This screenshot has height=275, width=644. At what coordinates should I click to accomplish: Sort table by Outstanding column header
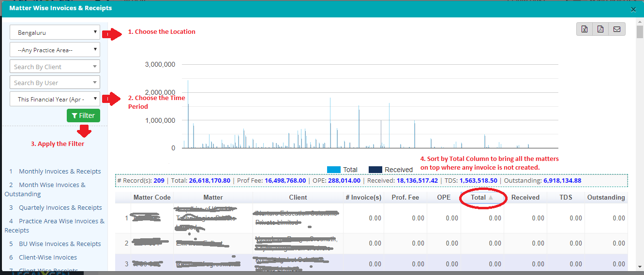606,197
